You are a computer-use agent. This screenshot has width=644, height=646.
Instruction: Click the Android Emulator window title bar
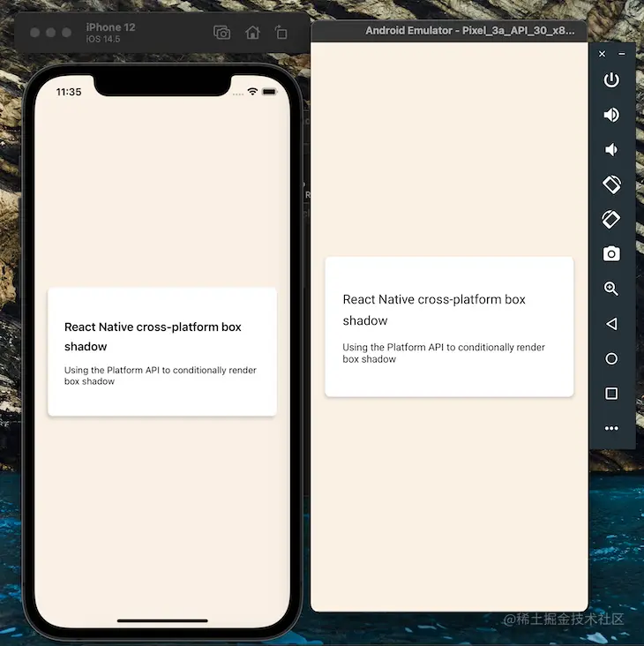point(449,31)
